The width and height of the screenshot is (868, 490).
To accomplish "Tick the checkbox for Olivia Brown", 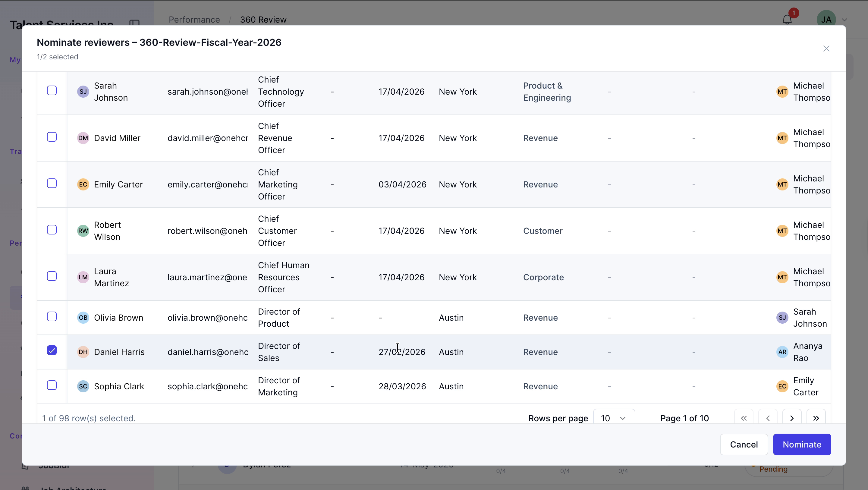I will [52, 316].
